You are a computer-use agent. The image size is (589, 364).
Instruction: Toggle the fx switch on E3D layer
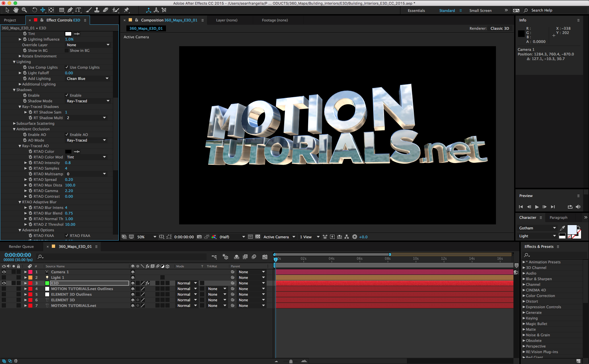point(148,283)
